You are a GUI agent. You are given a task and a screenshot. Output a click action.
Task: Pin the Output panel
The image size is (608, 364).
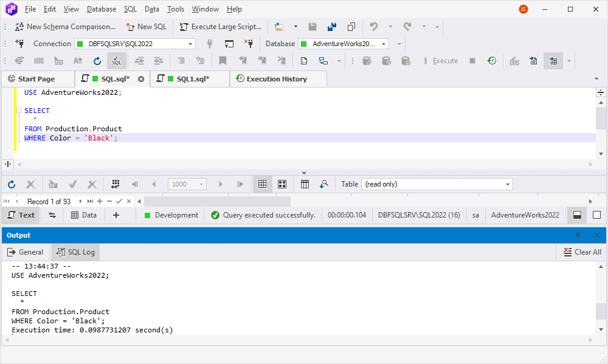pyautogui.click(x=578, y=235)
